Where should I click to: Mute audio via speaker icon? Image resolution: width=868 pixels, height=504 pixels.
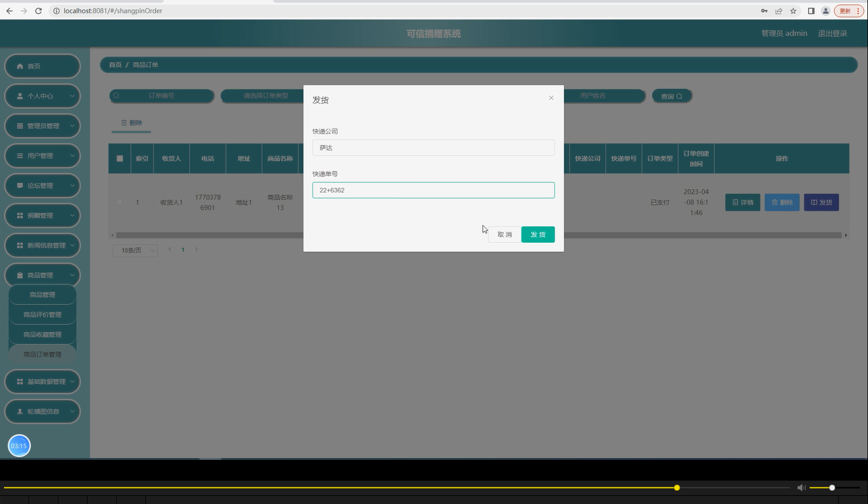point(801,488)
